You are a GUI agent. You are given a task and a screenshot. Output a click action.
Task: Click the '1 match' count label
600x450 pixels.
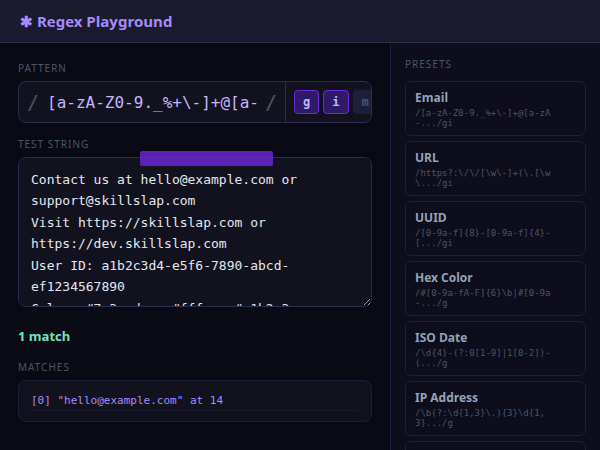click(44, 337)
